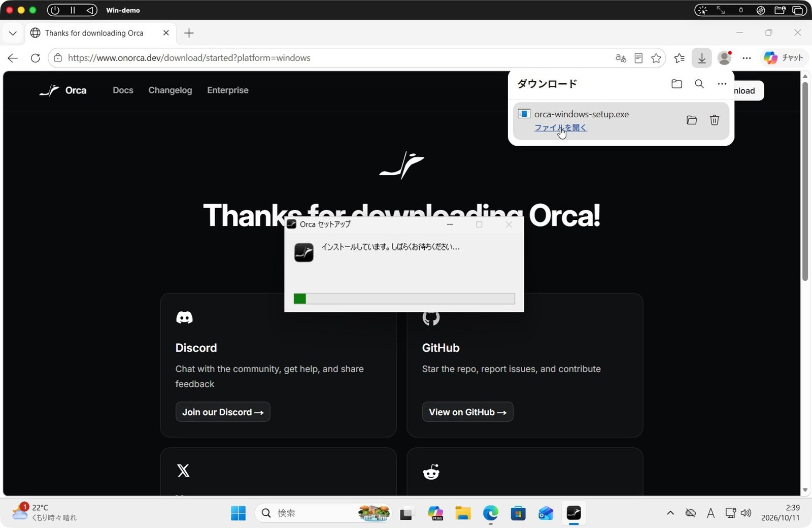
Task: Search downloads with magnifier icon
Action: (699, 84)
